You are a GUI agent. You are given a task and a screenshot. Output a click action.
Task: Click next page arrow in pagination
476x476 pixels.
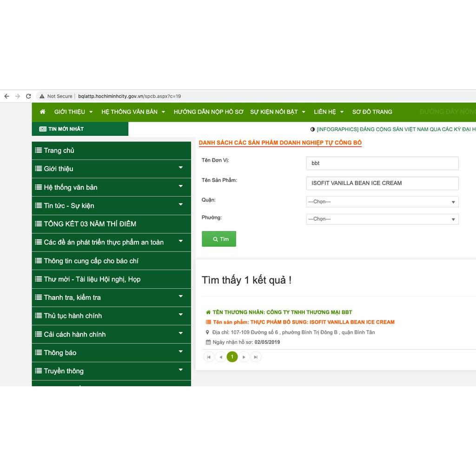point(244,357)
